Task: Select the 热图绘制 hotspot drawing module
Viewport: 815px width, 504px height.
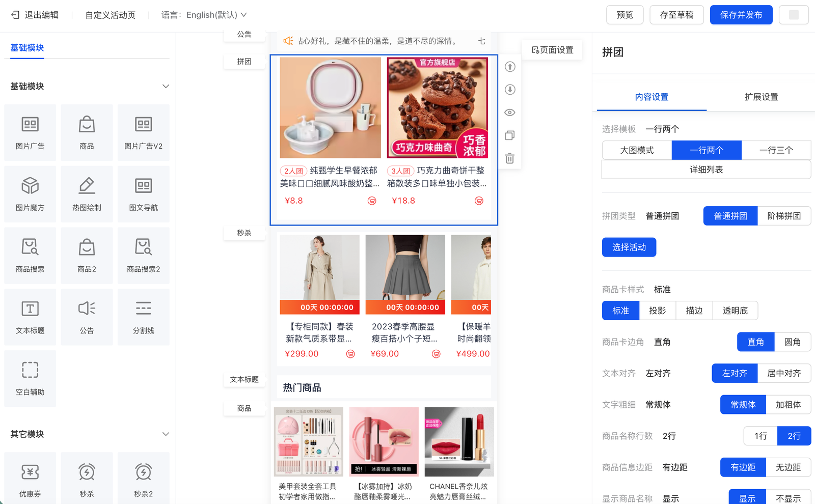Action: [87, 193]
